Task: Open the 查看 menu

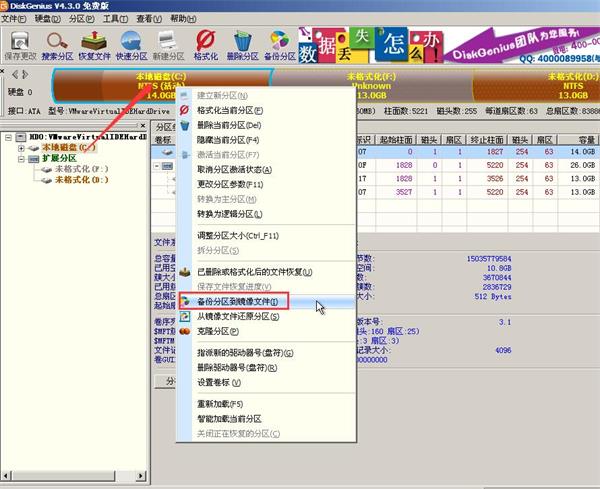Action: pos(149,19)
